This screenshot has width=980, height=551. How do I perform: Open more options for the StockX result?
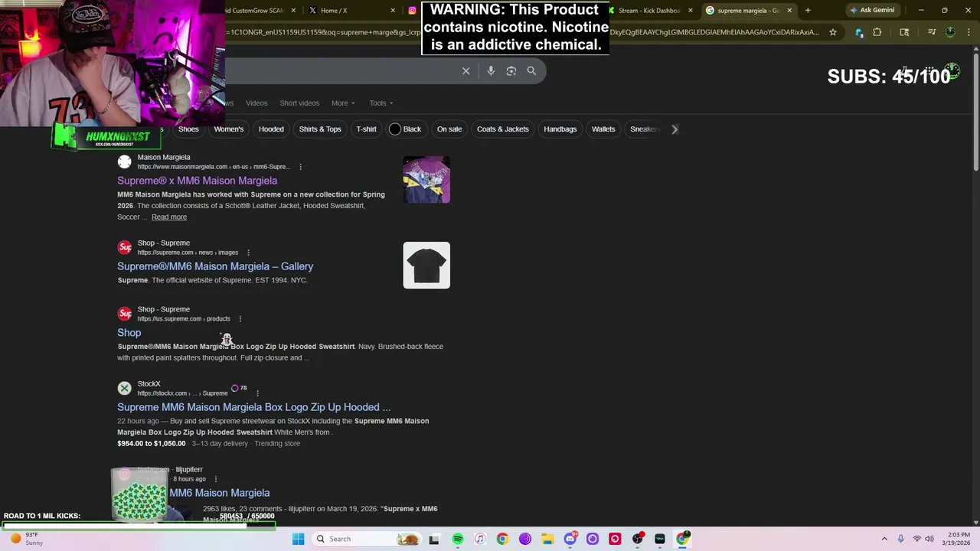(257, 393)
